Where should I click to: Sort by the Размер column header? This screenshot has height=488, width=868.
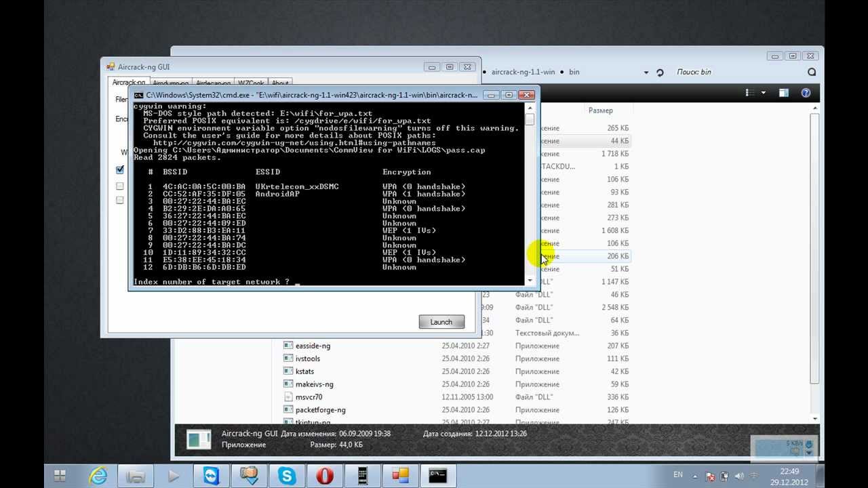click(601, 110)
